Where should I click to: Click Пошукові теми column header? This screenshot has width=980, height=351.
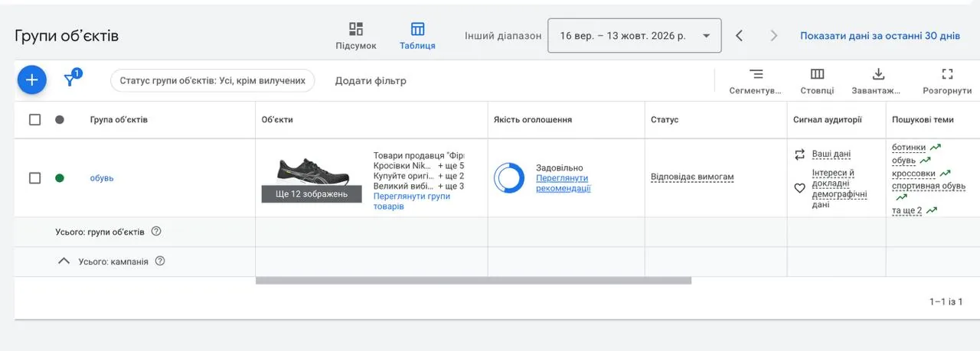(x=923, y=120)
